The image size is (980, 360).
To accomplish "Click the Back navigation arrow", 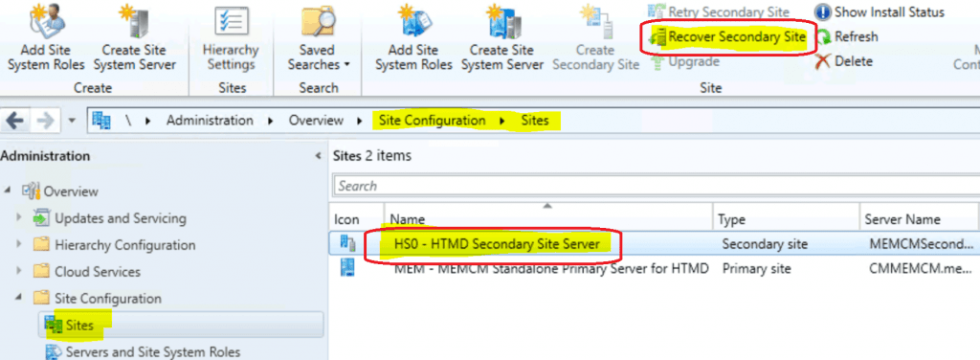I will click(16, 121).
